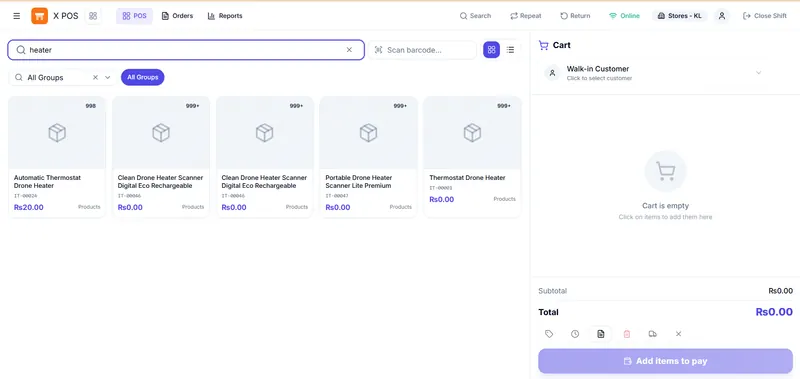Click the 998 stock badge
The image size is (800, 379).
pos(90,106)
